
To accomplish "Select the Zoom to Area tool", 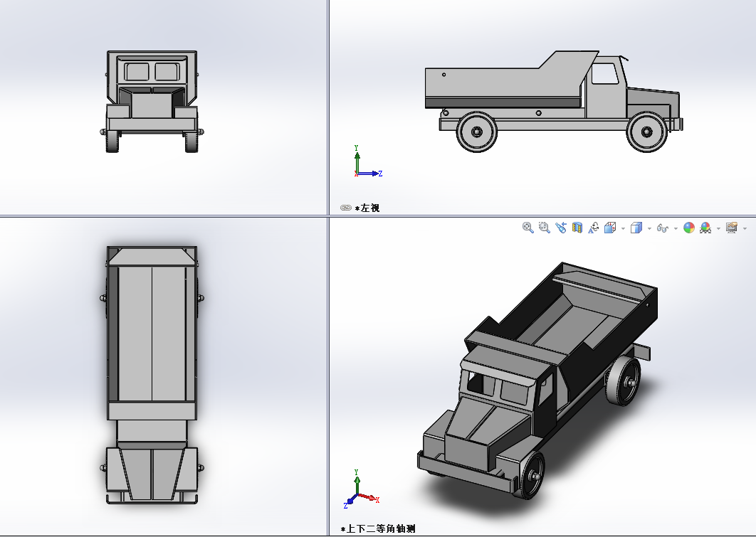I will (x=545, y=228).
